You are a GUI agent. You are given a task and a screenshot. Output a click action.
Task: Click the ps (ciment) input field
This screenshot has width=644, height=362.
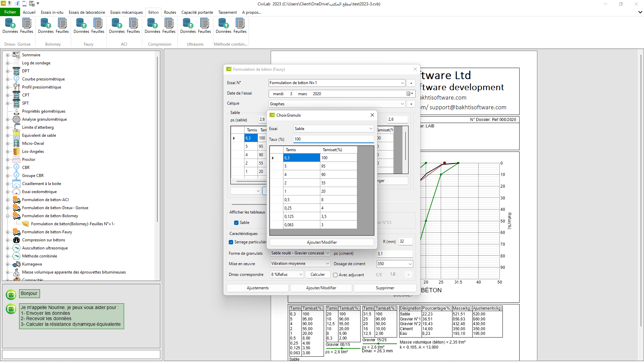point(394,254)
